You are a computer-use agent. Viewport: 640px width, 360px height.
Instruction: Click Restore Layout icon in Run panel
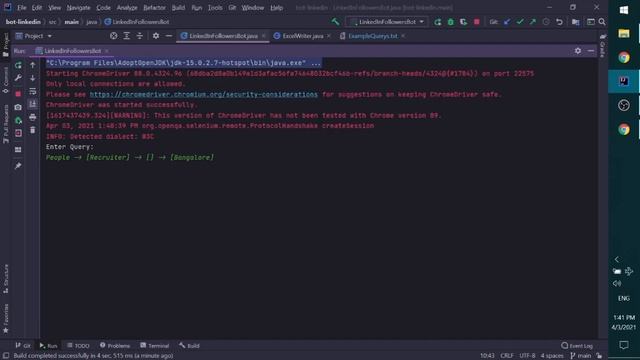(18, 150)
